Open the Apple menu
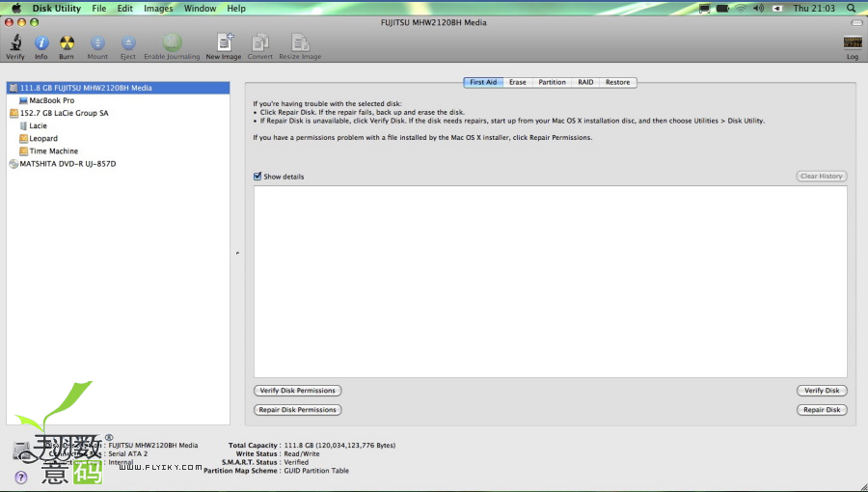868x492 pixels. click(16, 8)
